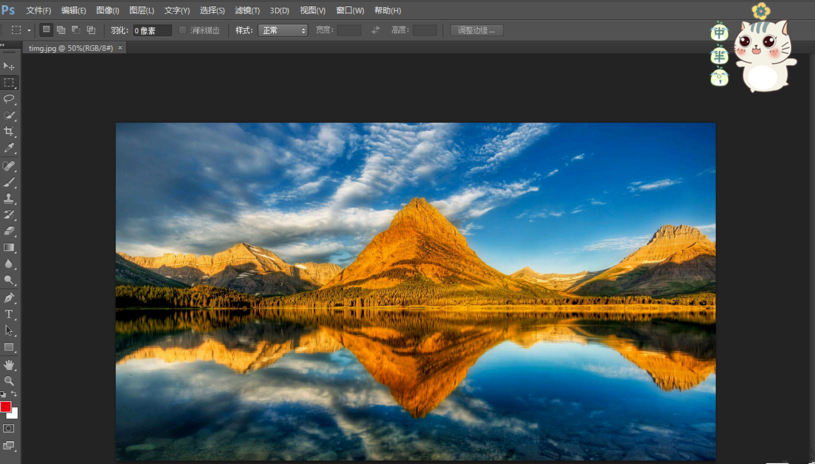The image size is (815, 464).
Task: Open the 图层(L) Layer menu
Action: [142, 10]
